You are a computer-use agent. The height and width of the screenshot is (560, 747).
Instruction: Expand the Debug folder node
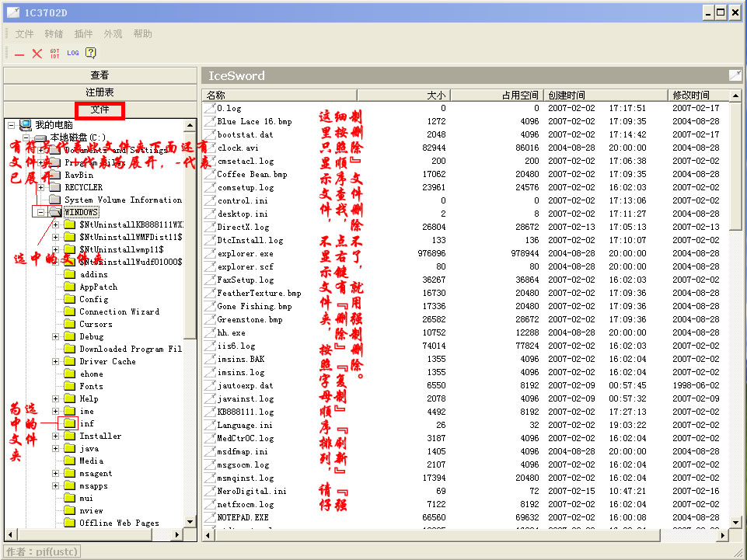point(56,336)
